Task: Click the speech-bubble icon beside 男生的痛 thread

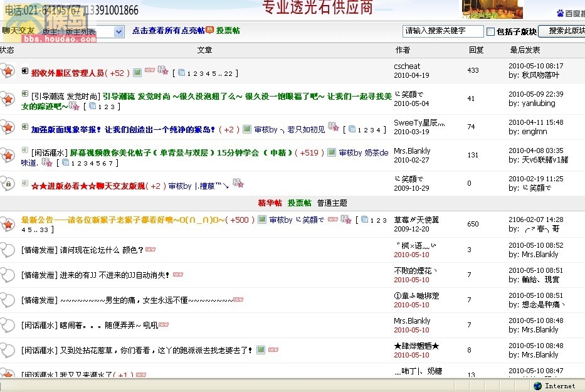Action: (7, 300)
